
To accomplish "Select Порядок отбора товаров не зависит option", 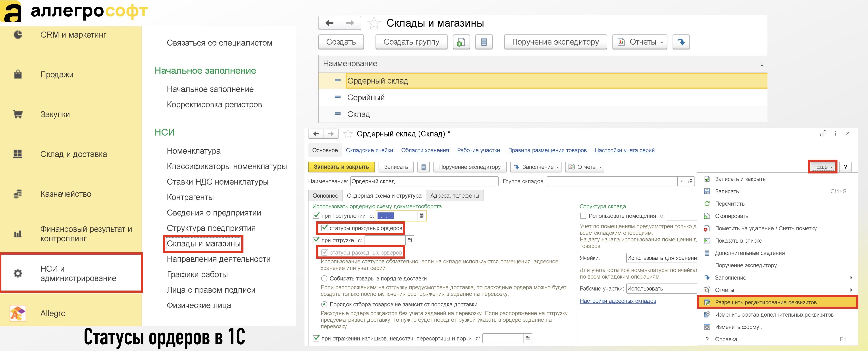I will pos(324,304).
